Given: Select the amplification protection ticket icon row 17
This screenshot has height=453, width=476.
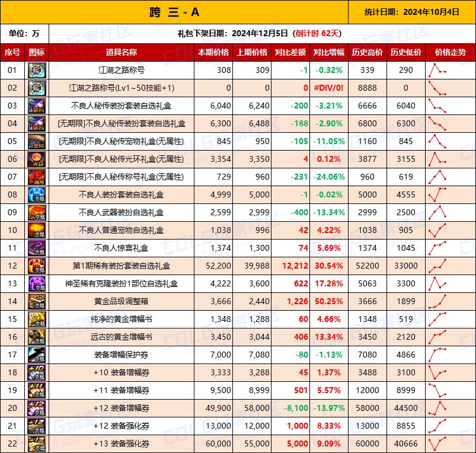Looking at the screenshot, I should point(37,355).
